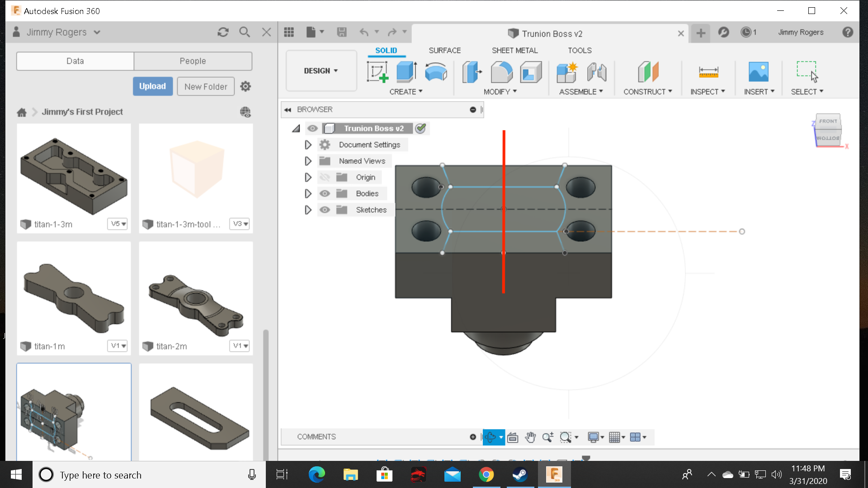Select the Press Pull modify tool
Image resolution: width=868 pixels, height=488 pixels.
pyautogui.click(x=472, y=72)
